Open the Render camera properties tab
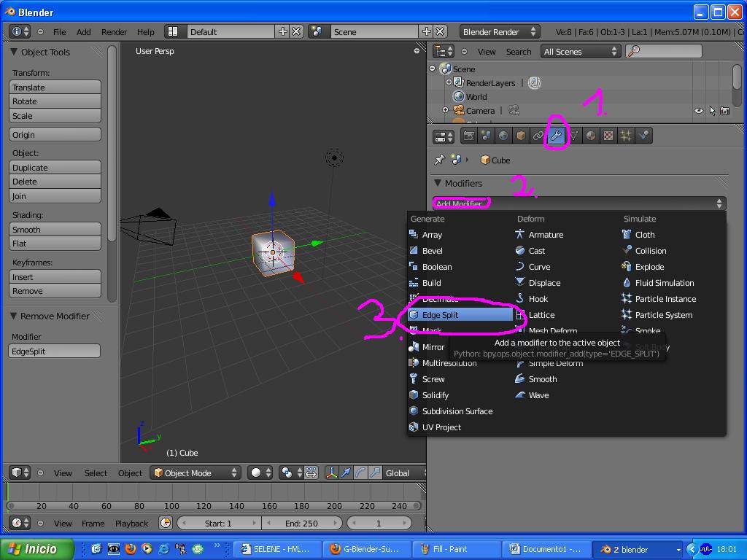The image size is (747, 560). (469, 136)
